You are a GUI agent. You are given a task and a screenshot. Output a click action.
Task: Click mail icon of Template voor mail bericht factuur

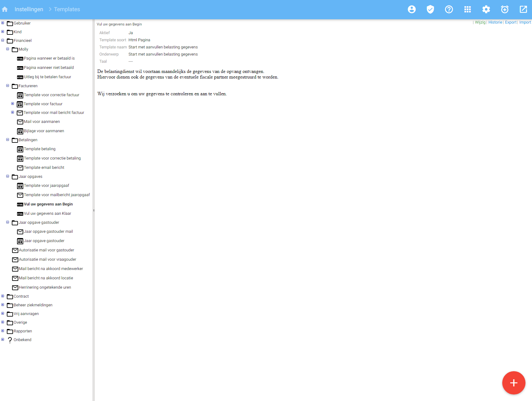click(20, 113)
